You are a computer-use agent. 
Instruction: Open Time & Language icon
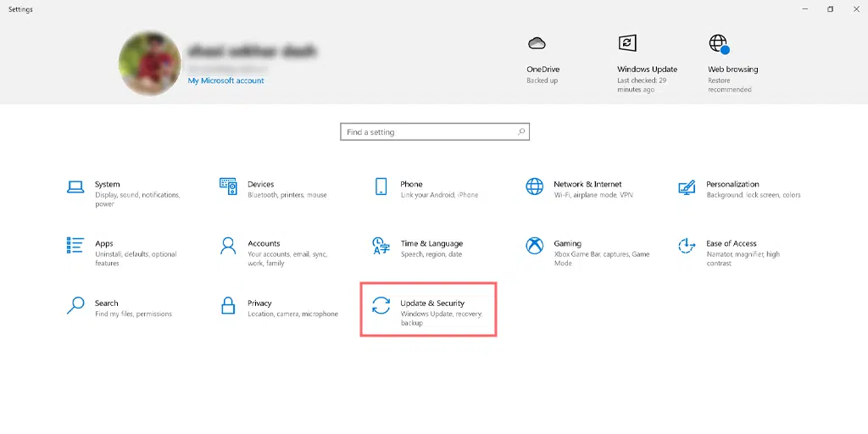[x=381, y=246]
